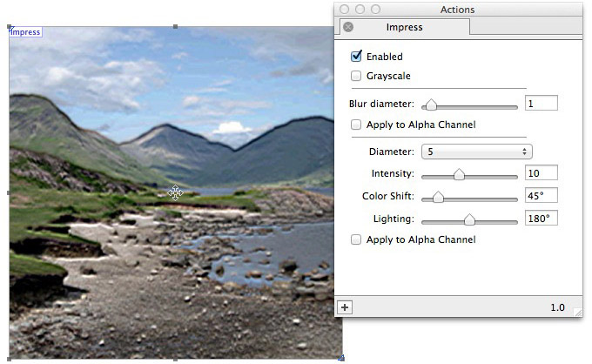This screenshot has height=364, width=592.
Task: Click the top-center selection handle of the image
Action: (175, 27)
